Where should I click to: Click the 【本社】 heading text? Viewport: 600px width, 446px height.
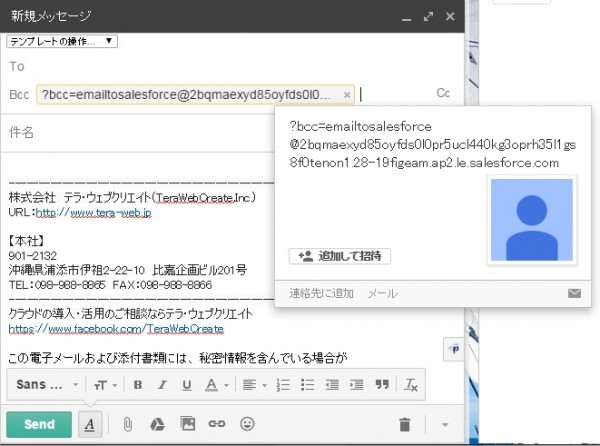click(26, 241)
